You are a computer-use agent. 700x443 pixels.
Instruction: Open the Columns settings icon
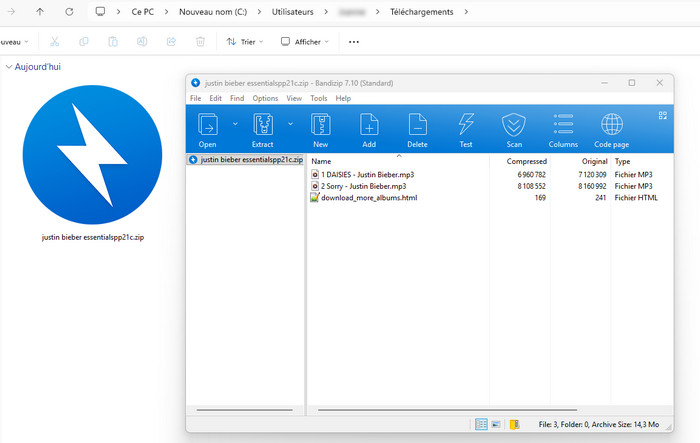[x=563, y=124]
